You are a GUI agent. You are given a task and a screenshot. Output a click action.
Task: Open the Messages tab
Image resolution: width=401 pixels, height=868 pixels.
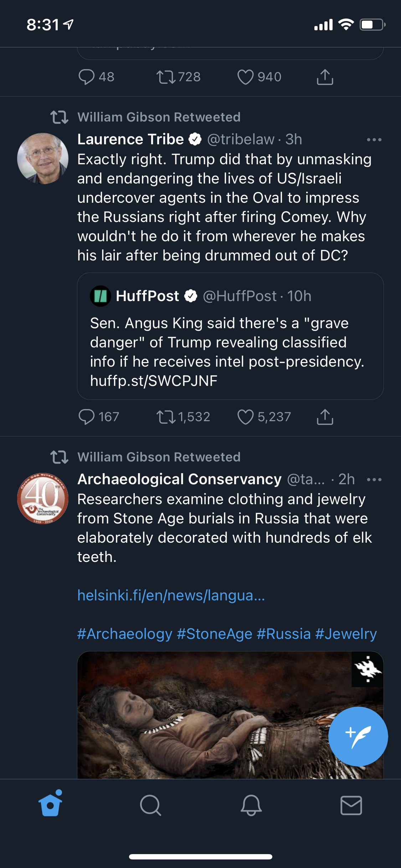click(x=351, y=805)
